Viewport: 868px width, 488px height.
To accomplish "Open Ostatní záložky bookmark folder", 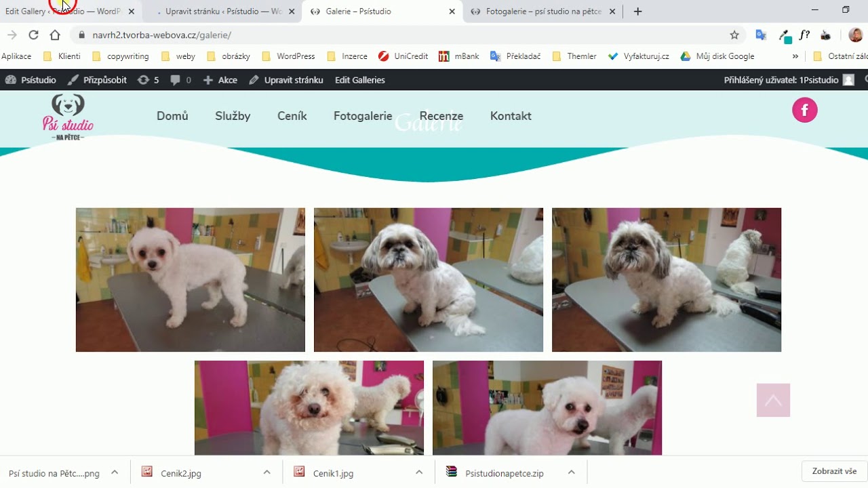I will (840, 56).
